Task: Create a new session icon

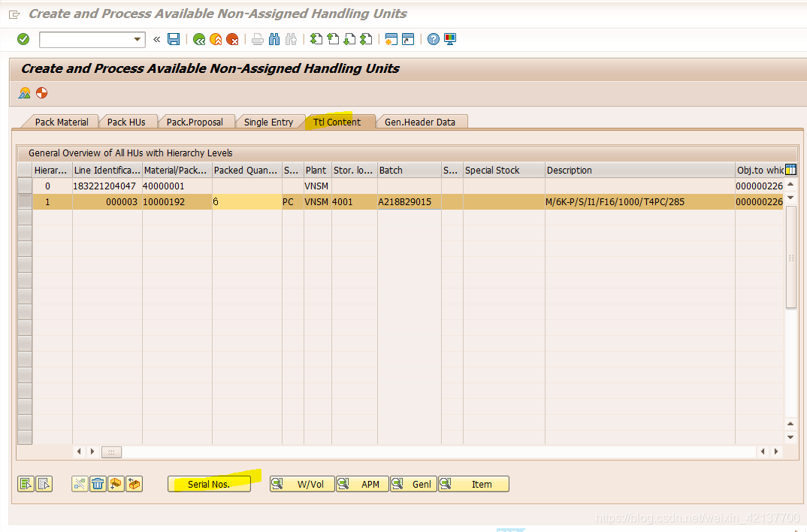Action: tap(391, 39)
